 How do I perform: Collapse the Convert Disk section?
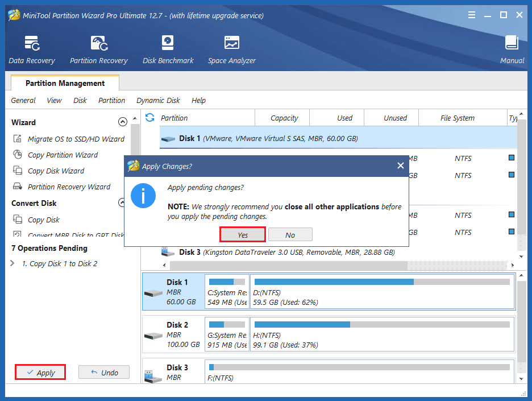pos(122,202)
